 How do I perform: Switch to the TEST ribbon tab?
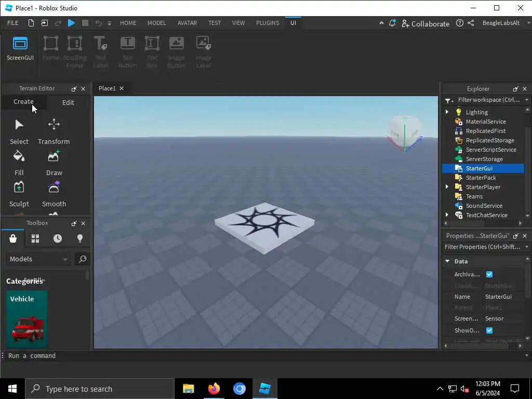215,23
